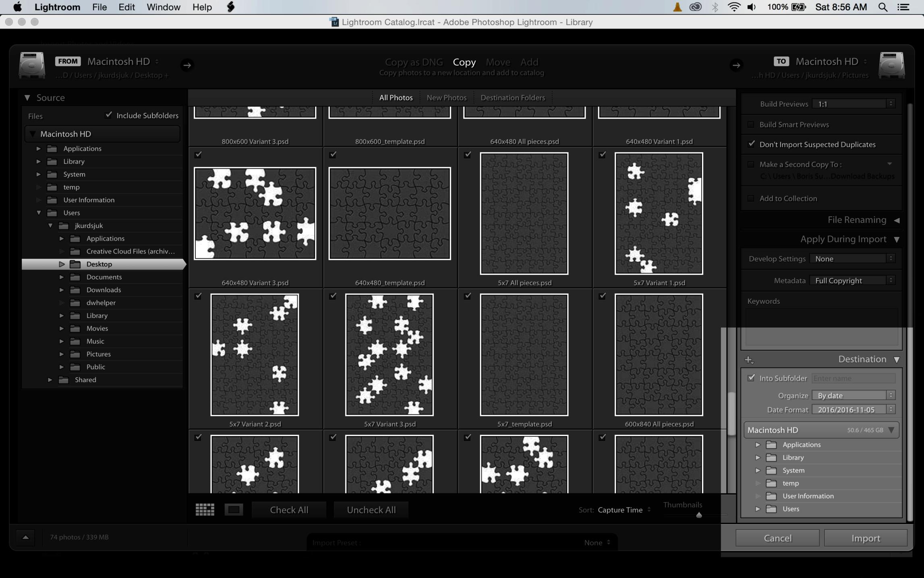Select the 5x7 Variant 3.psd thumbnail

(389, 355)
